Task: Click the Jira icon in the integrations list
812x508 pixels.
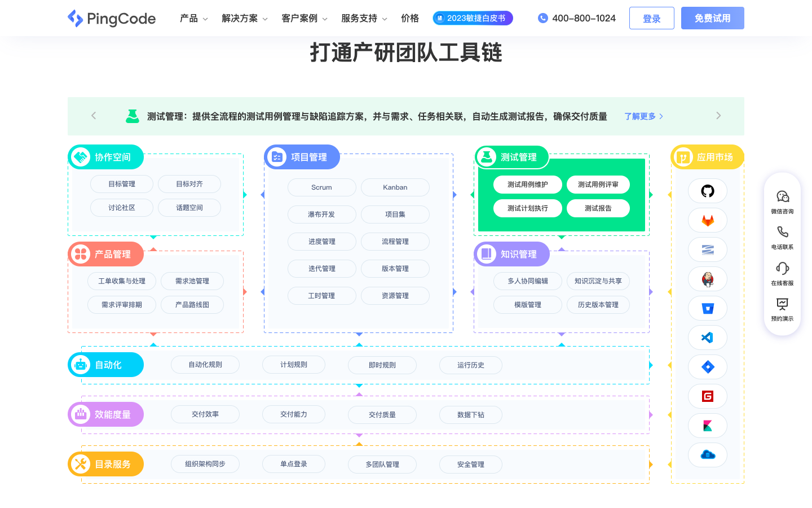Action: pos(708,367)
